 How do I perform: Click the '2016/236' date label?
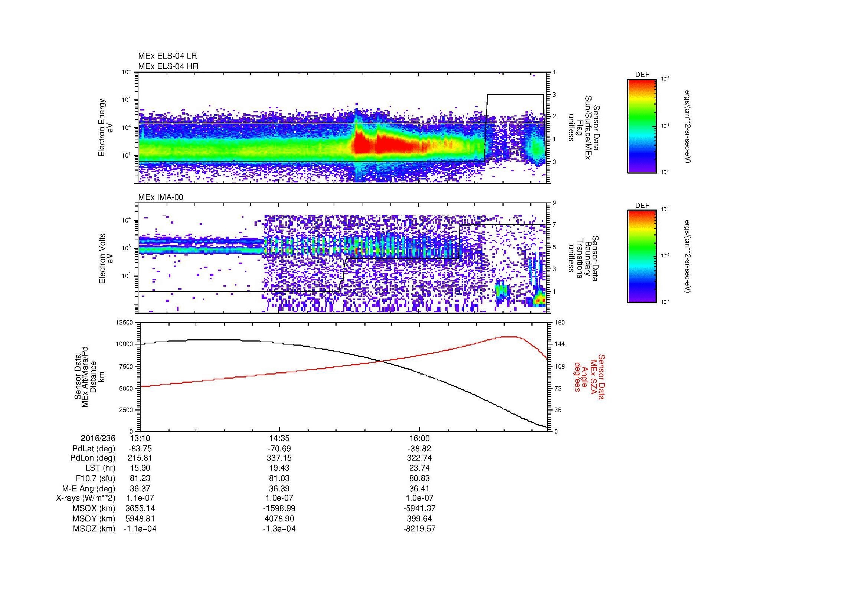coord(98,438)
